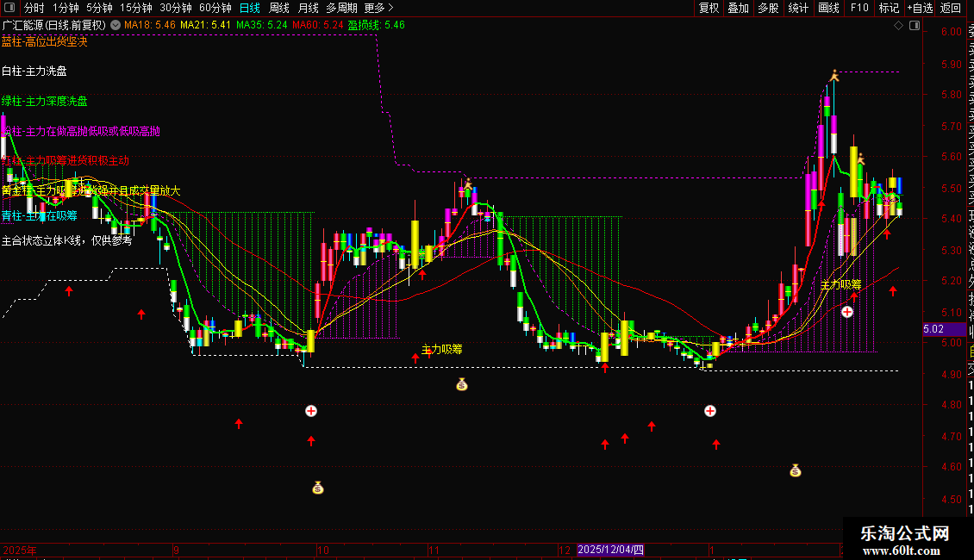Toggle the left sidebar panel icon
The width and height of the screenshot is (974, 560).
click(9, 8)
